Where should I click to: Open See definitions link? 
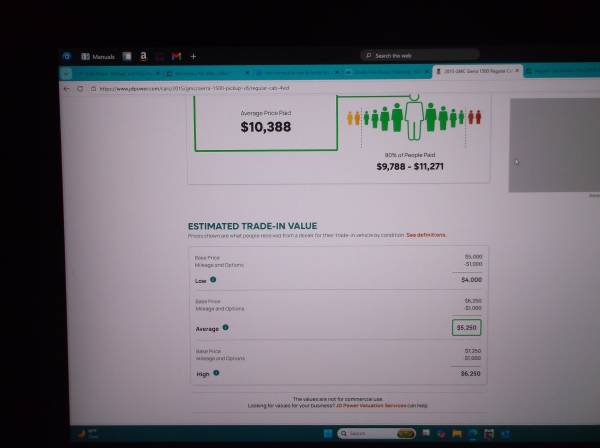tap(426, 235)
